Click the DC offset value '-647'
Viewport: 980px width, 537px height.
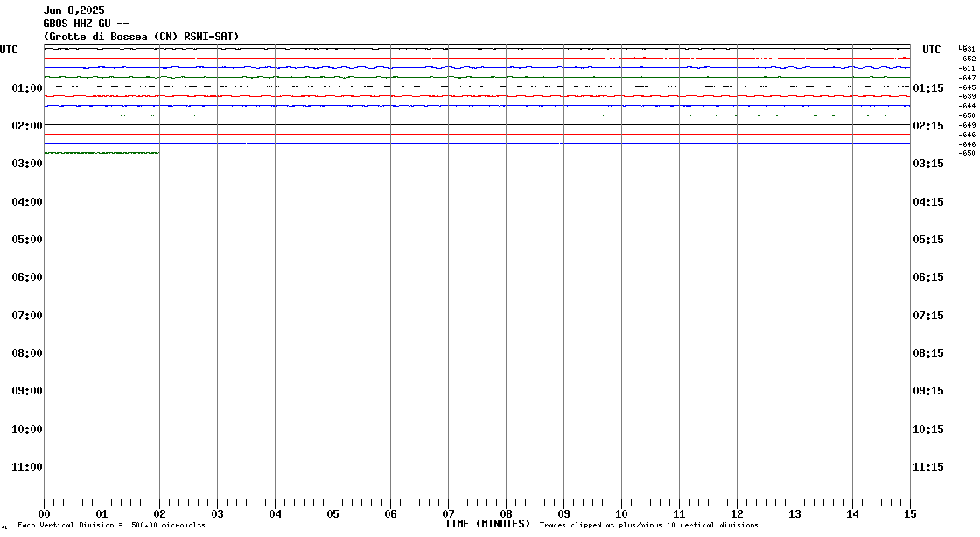(967, 78)
